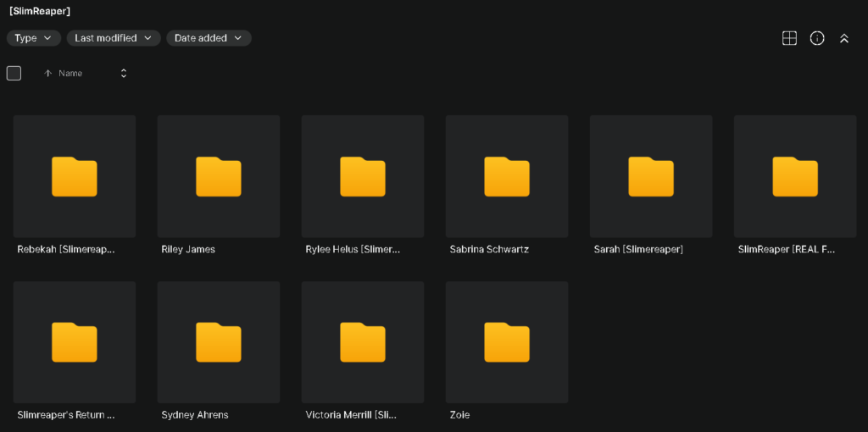Screen dimensions: 868x432
Task: Click the 'Victoria Merrill [Sli...' folder name
Action: click(351, 415)
